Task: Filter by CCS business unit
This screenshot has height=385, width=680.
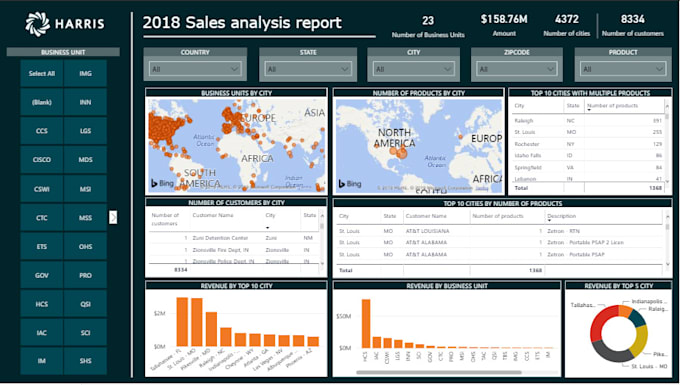Action: (42, 131)
